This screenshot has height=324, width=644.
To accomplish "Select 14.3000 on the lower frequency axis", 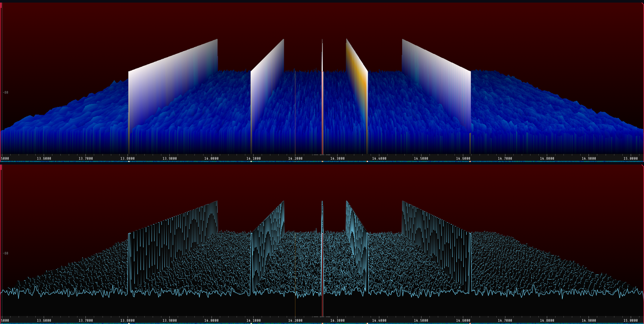I will tap(337, 321).
